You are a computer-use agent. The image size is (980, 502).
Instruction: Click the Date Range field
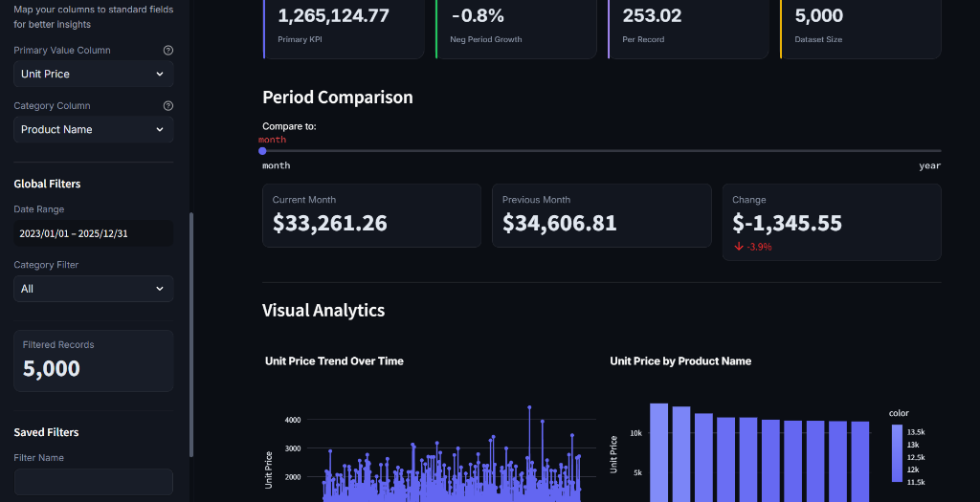click(x=94, y=233)
